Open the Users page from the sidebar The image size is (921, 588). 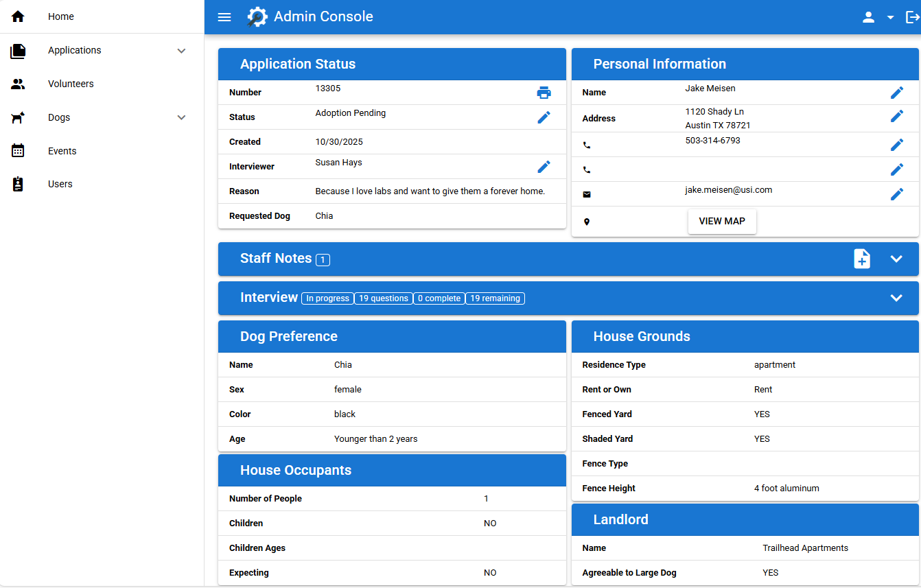(x=60, y=184)
